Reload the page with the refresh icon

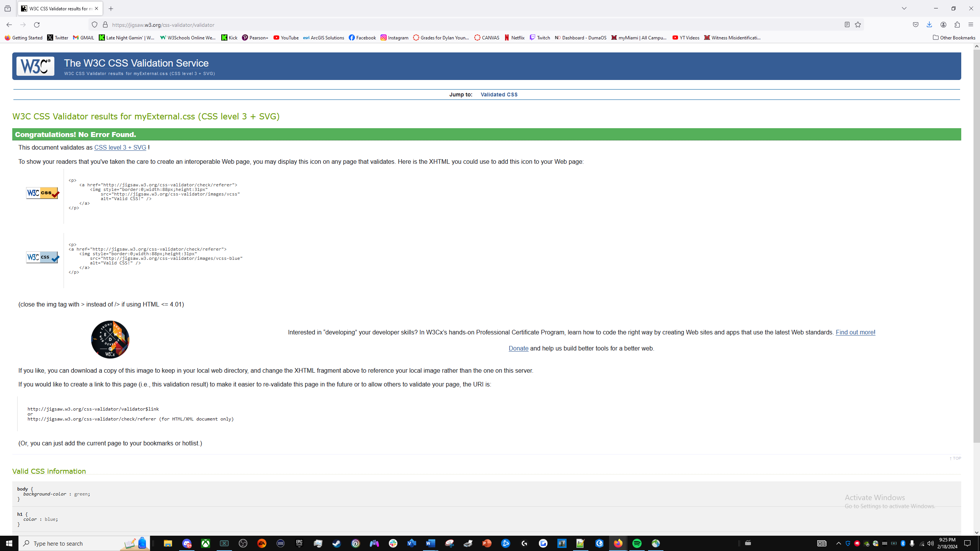click(x=37, y=25)
